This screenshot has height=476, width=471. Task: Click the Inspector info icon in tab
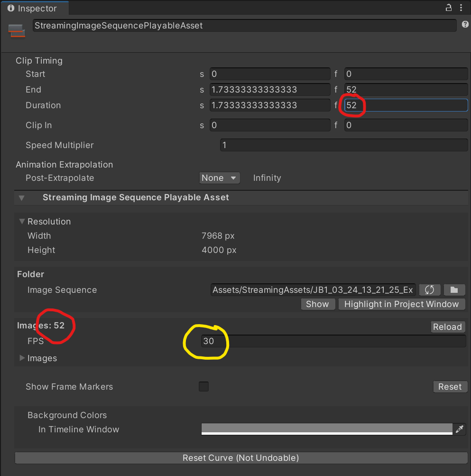click(x=11, y=9)
